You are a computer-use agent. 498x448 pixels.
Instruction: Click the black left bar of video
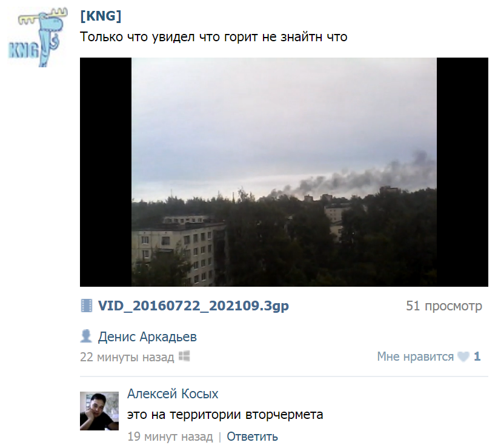click(x=106, y=172)
